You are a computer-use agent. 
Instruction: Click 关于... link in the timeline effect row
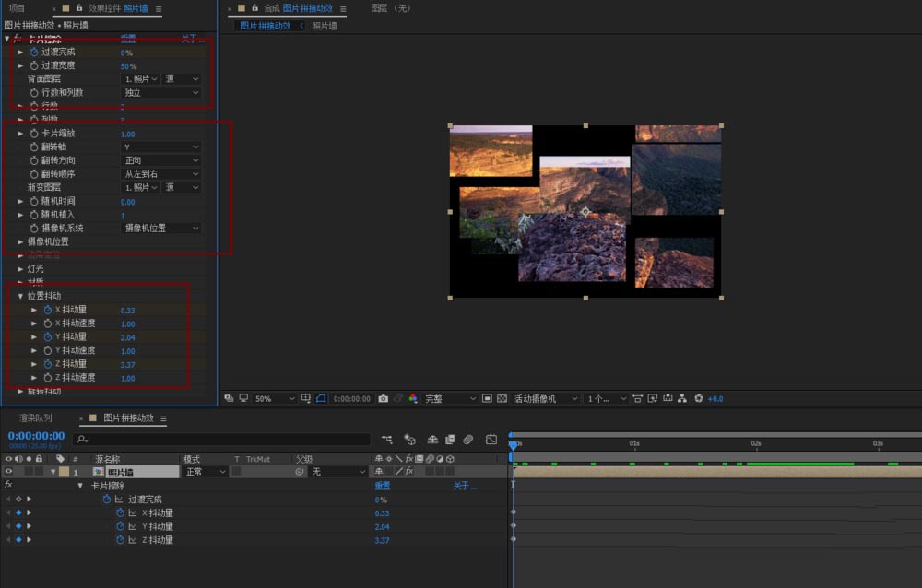point(465,486)
